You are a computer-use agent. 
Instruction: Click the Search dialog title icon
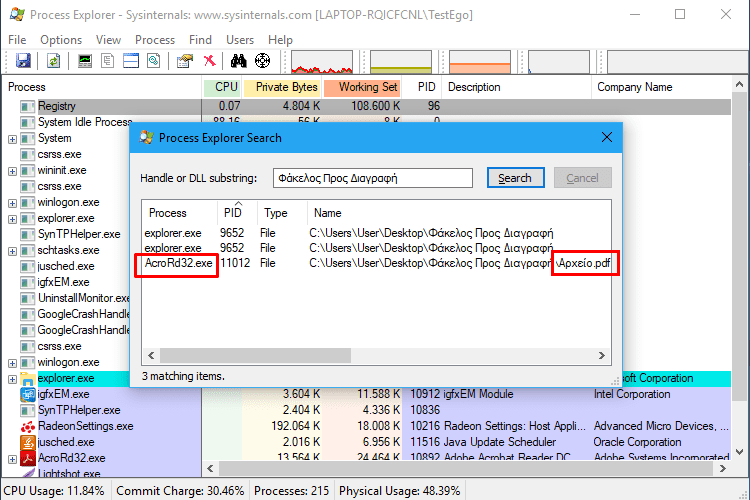tap(146, 138)
